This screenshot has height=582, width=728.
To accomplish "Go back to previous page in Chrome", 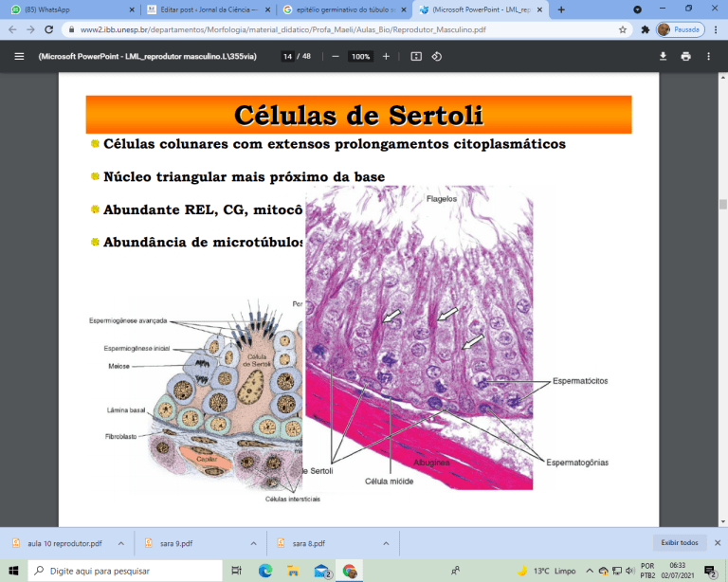I will 12,29.
